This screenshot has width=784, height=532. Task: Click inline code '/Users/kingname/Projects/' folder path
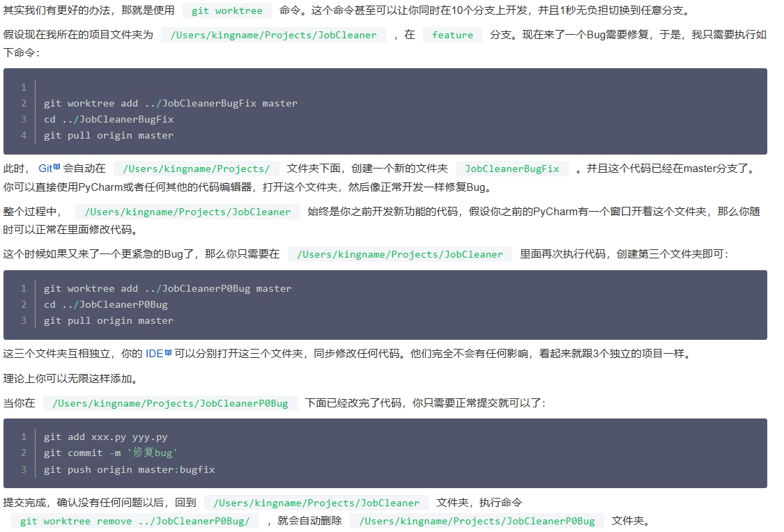pyautogui.click(x=196, y=169)
